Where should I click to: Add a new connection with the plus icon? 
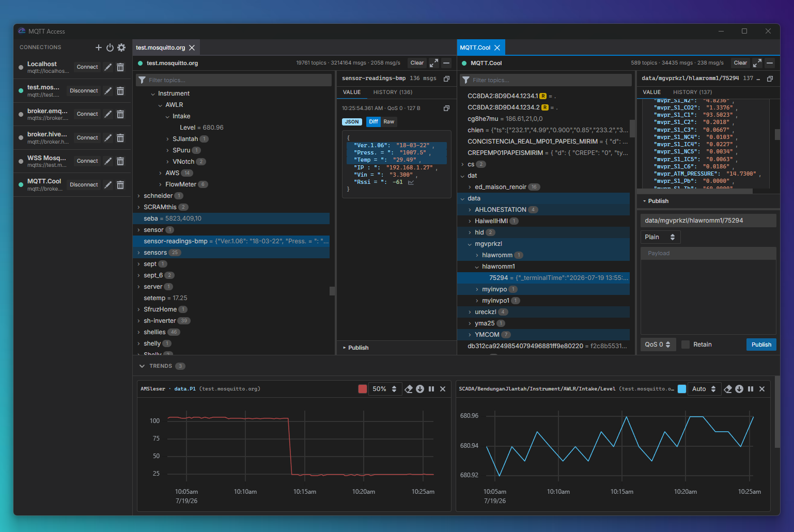[x=99, y=48]
